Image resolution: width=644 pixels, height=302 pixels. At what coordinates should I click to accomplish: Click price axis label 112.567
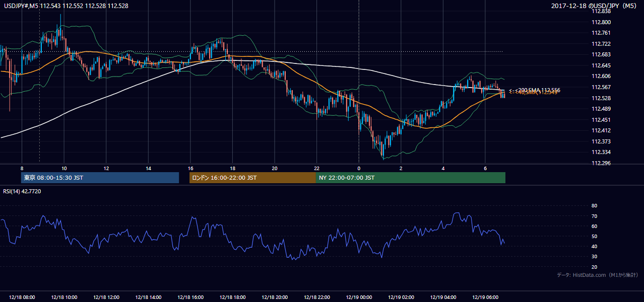click(602, 87)
